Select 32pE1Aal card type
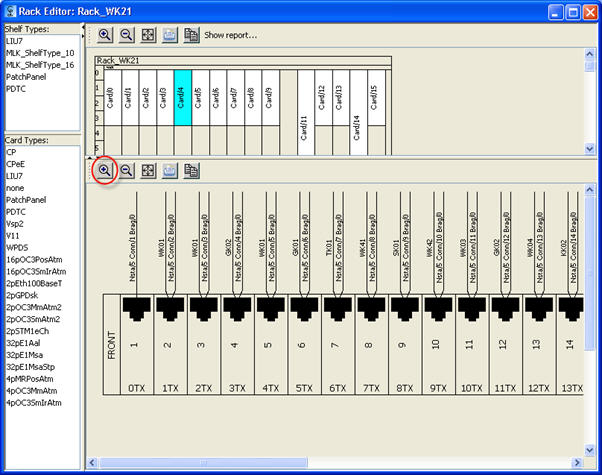The width and height of the screenshot is (602, 475). pyautogui.click(x=23, y=343)
